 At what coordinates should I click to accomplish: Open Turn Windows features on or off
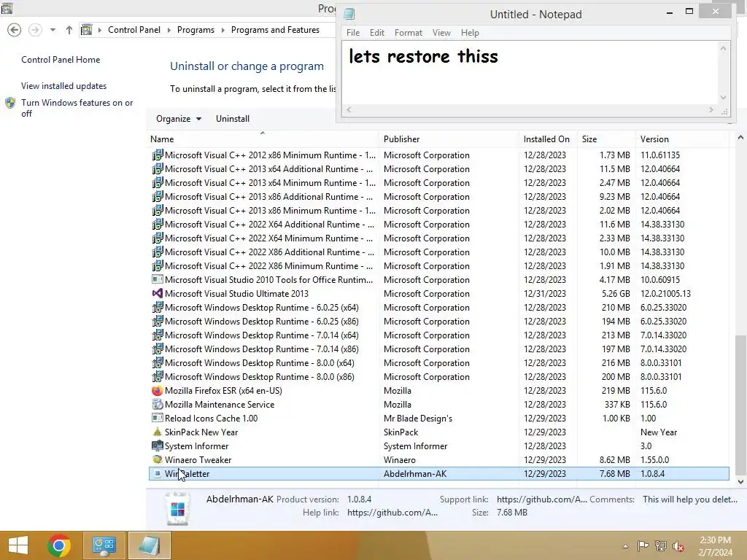pos(77,108)
